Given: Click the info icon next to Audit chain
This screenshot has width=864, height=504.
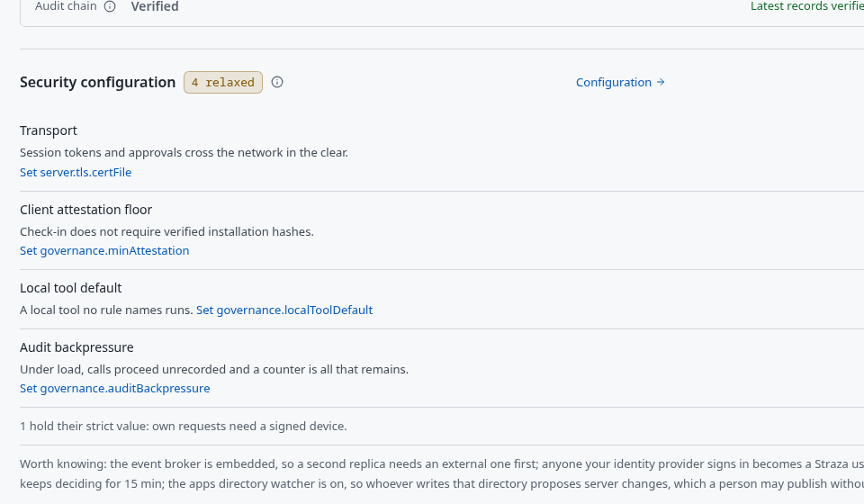Looking at the screenshot, I should click(x=110, y=6).
